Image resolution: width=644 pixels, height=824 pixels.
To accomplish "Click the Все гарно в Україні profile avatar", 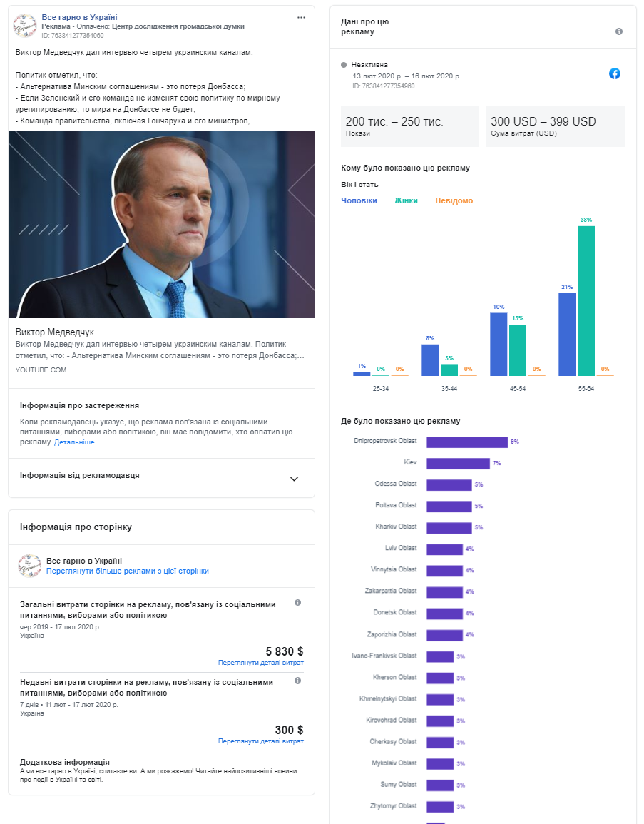I will 25,25.
